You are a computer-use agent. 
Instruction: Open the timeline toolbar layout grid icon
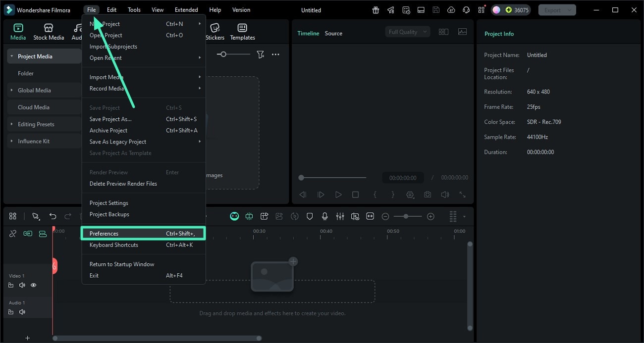[x=13, y=216]
